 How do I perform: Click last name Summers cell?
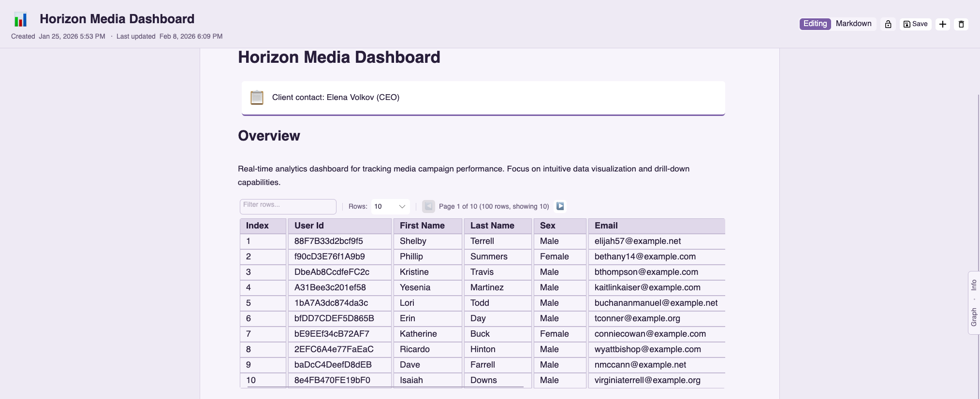click(498, 256)
